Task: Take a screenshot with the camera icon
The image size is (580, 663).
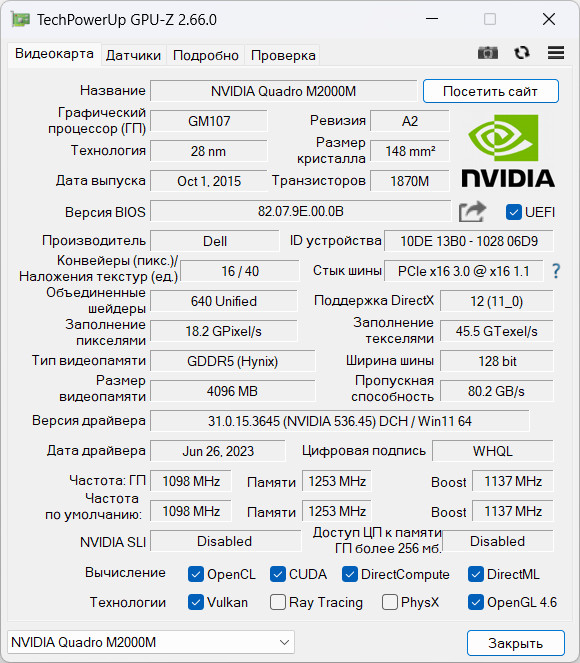Action: pyautogui.click(x=487, y=53)
